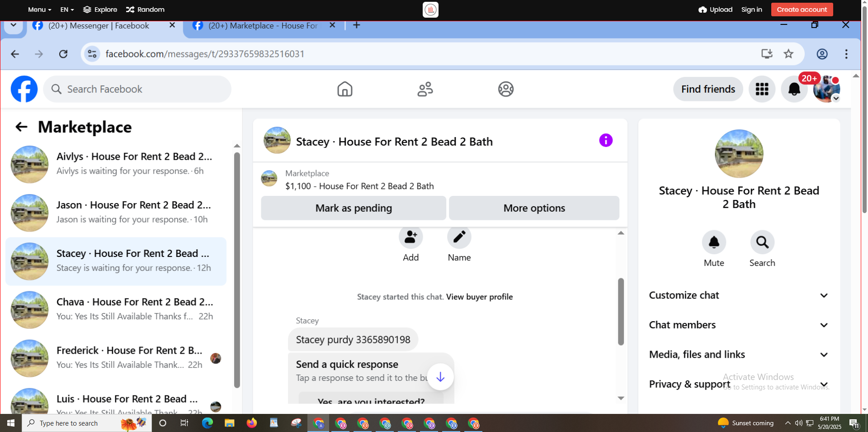Open the tab search dropdown arrow
This screenshot has width=868, height=432.
[x=13, y=25]
